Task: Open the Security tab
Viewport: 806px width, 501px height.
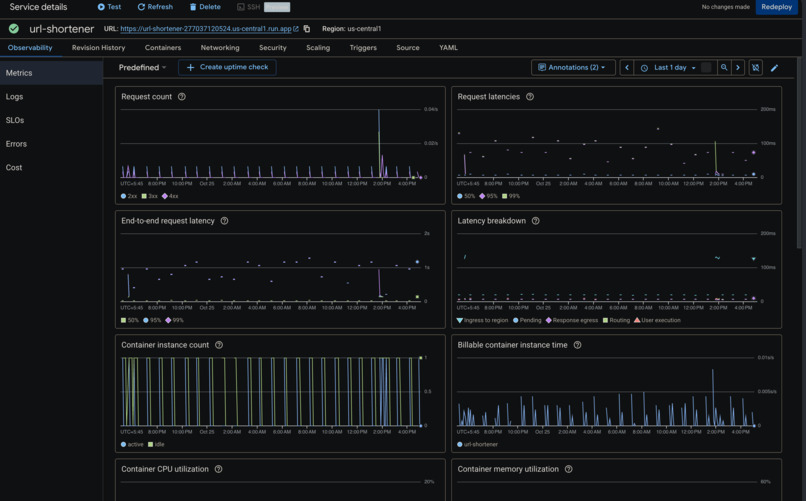Action: coord(273,48)
